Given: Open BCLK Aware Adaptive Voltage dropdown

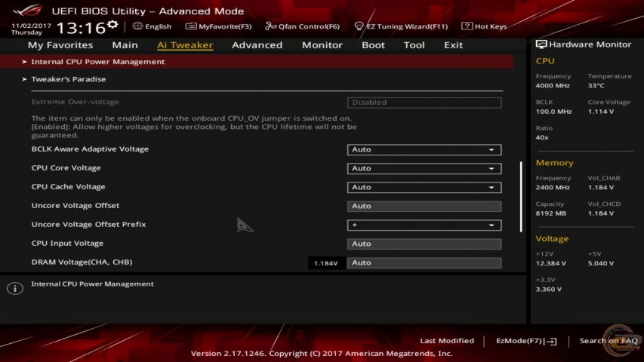Looking at the screenshot, I should coord(424,149).
